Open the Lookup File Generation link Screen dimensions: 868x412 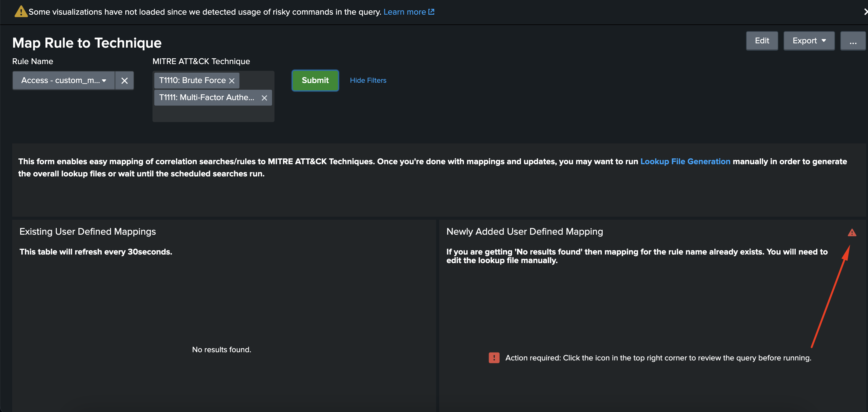click(x=685, y=161)
